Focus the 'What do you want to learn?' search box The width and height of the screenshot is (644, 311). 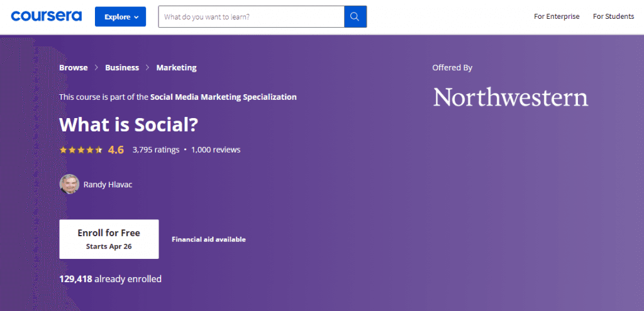(252, 17)
